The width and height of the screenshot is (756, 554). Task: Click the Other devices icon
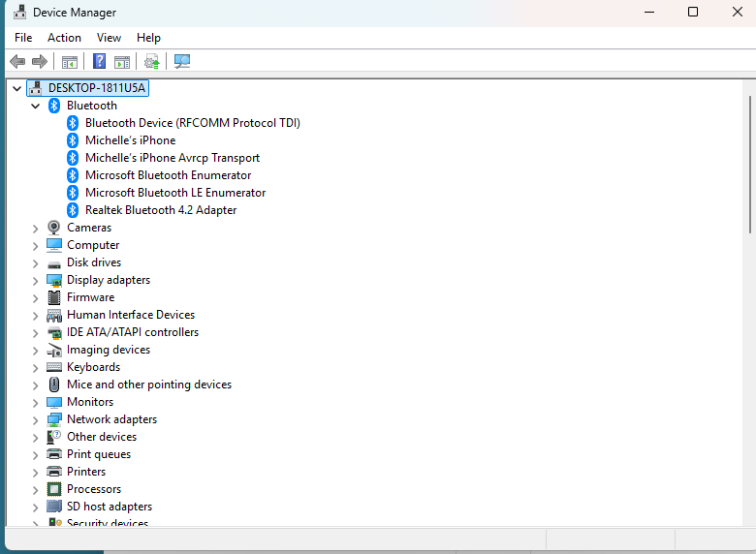[54, 437]
